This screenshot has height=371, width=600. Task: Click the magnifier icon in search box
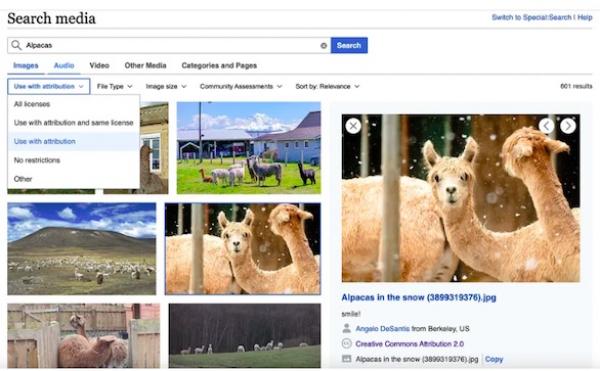click(16, 45)
